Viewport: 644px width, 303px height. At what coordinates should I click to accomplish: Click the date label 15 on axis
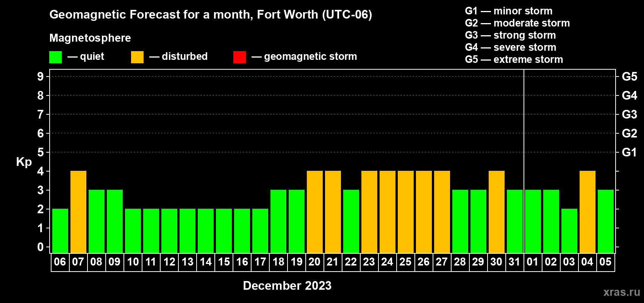(224, 262)
